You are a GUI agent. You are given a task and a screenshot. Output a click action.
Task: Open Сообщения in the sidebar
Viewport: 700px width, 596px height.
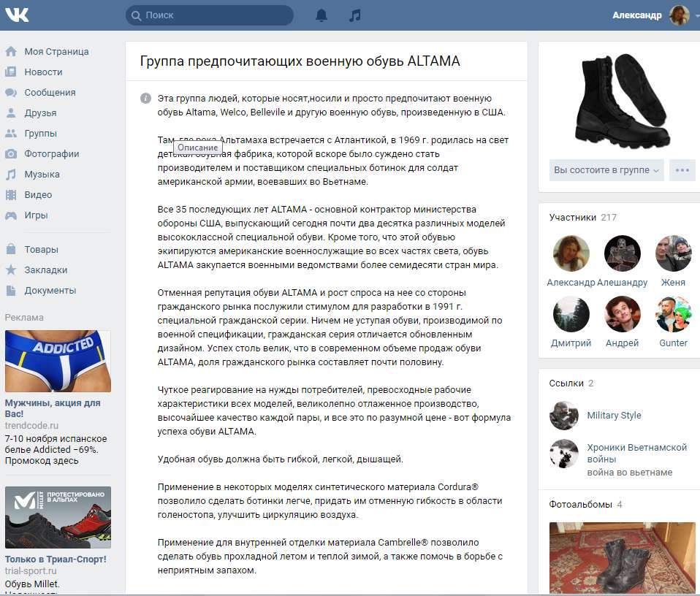50,92
